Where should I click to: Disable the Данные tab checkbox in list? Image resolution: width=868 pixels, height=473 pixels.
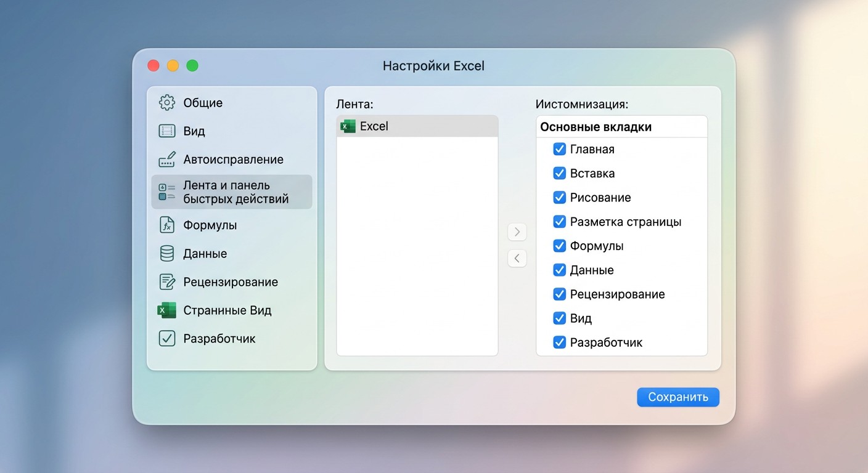coord(560,270)
